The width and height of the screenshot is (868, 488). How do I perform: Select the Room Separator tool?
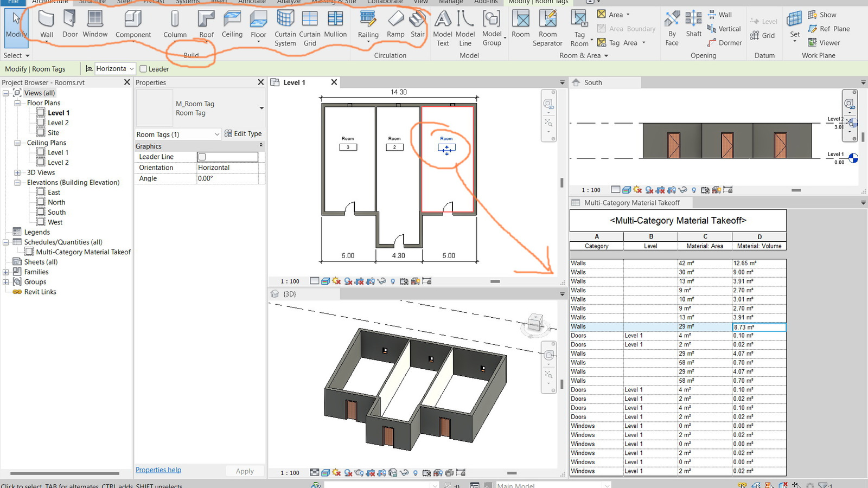tap(547, 28)
